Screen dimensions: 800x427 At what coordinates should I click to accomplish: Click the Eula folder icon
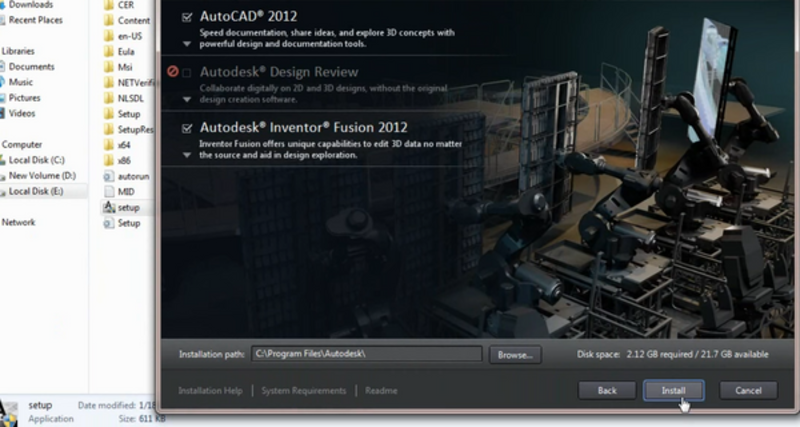click(109, 52)
